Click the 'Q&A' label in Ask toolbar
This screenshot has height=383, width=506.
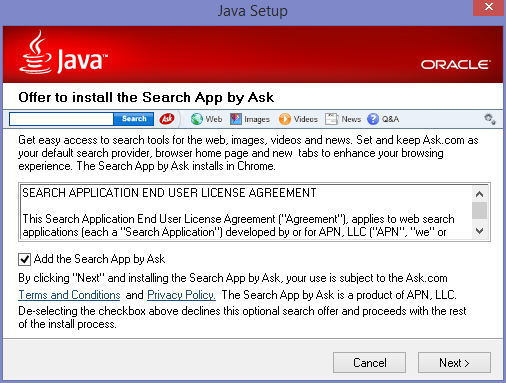pyautogui.click(x=390, y=119)
